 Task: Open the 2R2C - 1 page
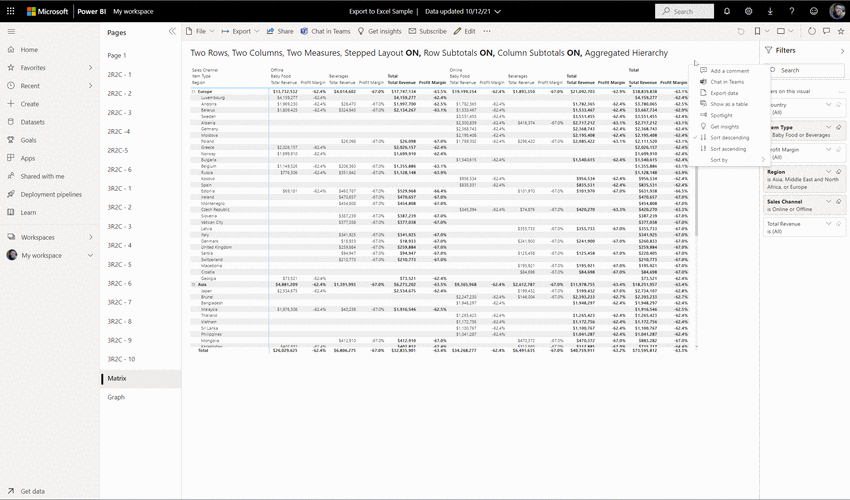(119, 74)
